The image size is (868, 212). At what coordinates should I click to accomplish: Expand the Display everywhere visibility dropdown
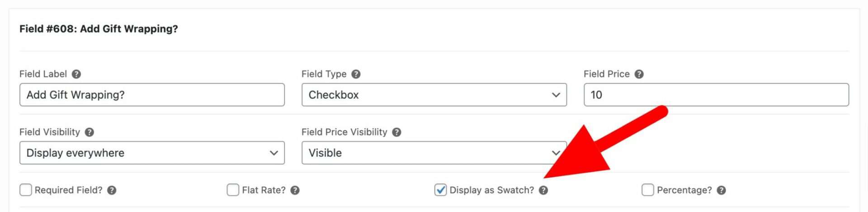pos(152,153)
